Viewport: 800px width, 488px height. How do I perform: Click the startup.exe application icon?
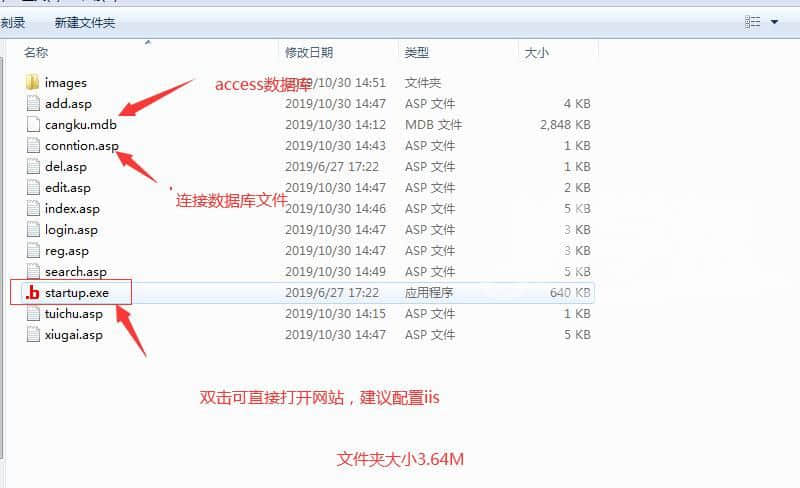pos(32,293)
